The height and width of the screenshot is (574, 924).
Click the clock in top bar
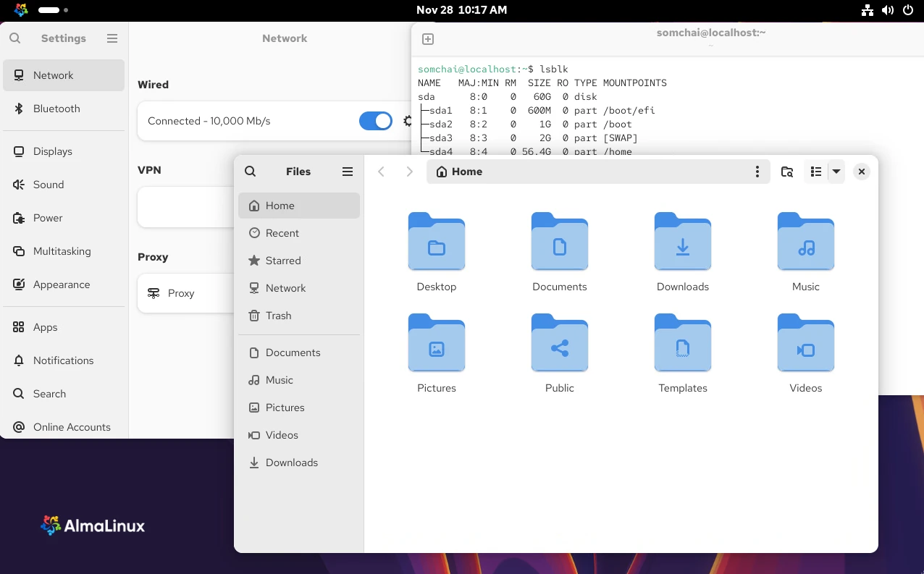[x=461, y=10]
